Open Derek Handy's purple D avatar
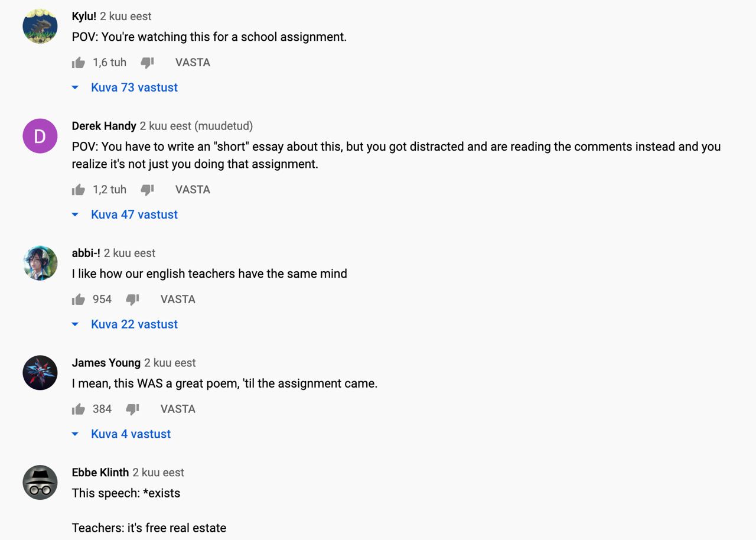 coord(40,136)
